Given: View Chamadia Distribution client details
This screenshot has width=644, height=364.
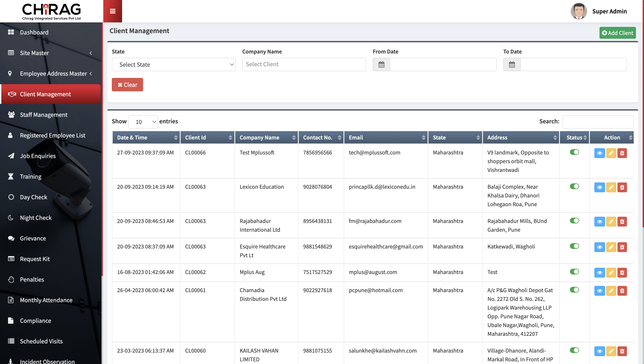Looking at the screenshot, I should point(600,291).
